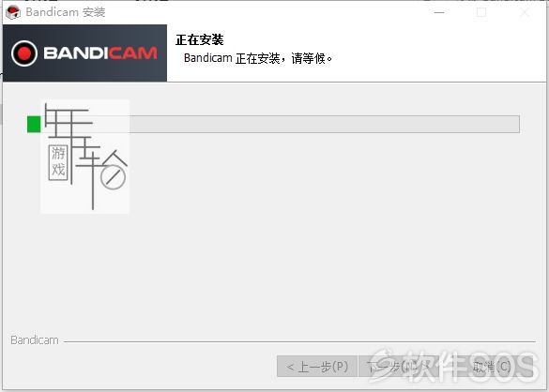Click the slashed circle symbol in the watermark
Screen dimensions: 549x392
(114, 178)
